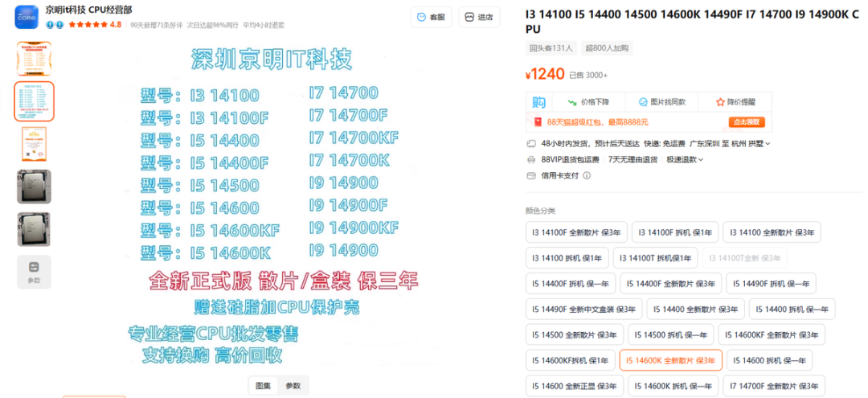Select option I7 14700F 全新散片 保3年

[774, 385]
